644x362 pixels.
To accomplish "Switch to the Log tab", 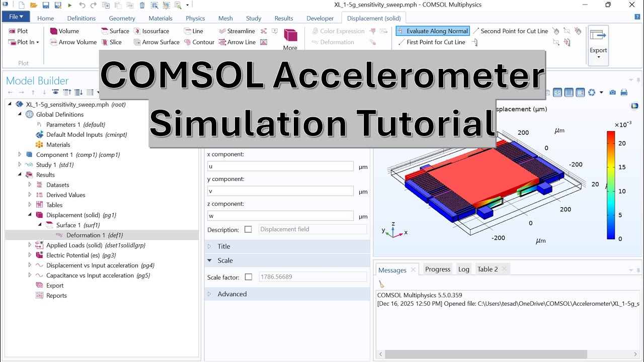I will pos(463,269).
